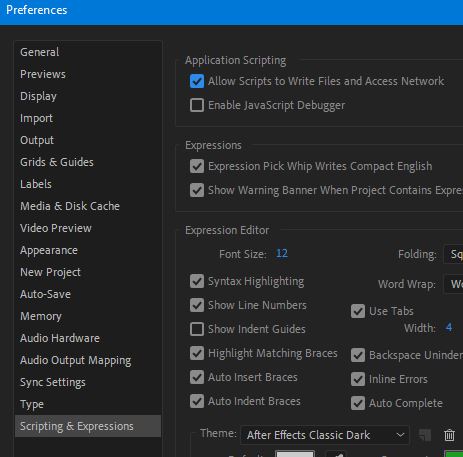Open Media & Disk Cache preferences
Image resolution: width=463 pixels, height=457 pixels.
(70, 206)
